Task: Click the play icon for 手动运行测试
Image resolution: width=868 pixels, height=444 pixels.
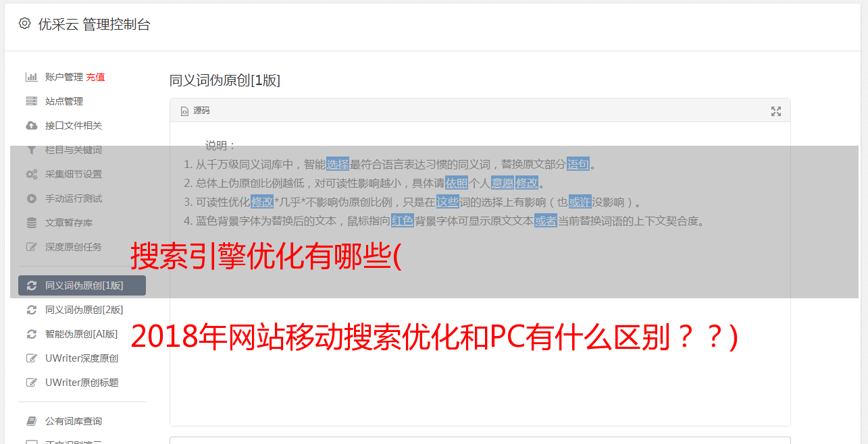Action: [31, 198]
